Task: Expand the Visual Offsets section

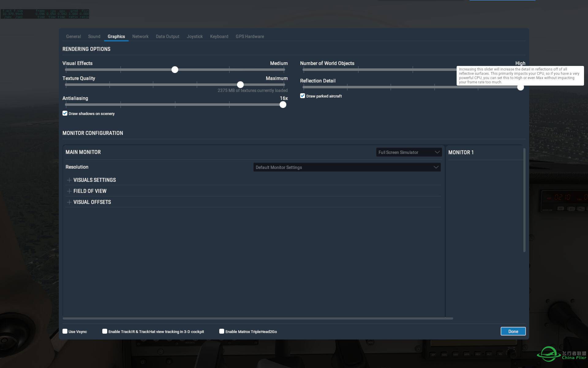Action: click(69, 202)
